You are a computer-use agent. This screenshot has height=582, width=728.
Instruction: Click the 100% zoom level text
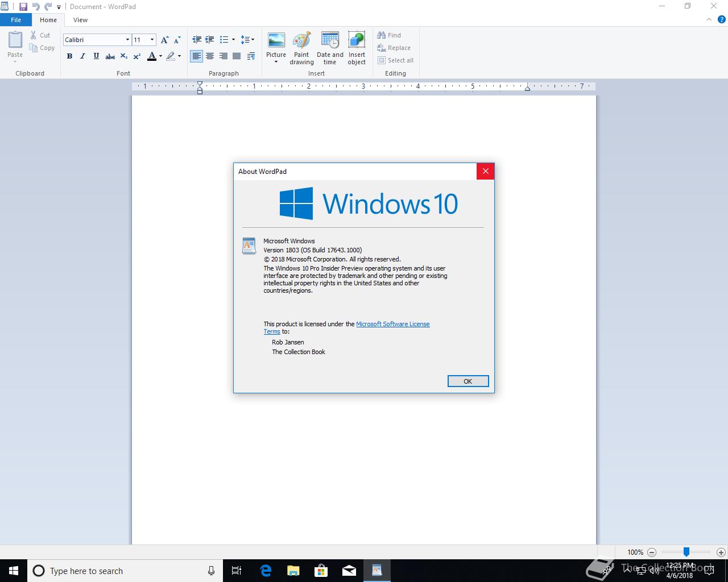click(635, 552)
